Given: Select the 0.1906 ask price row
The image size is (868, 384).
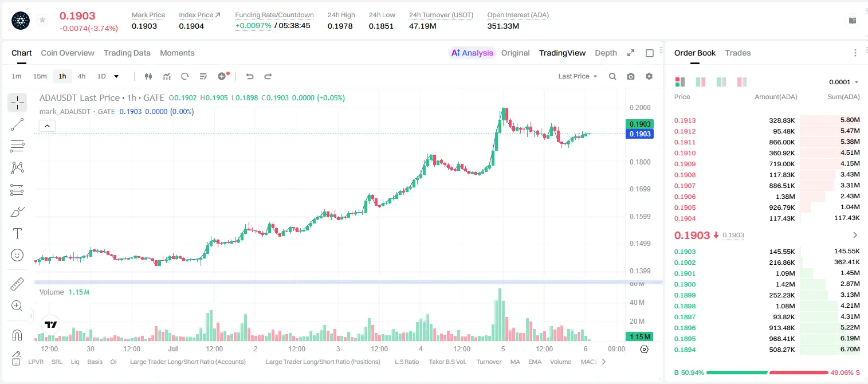Looking at the screenshot, I should pyautogui.click(x=767, y=197).
